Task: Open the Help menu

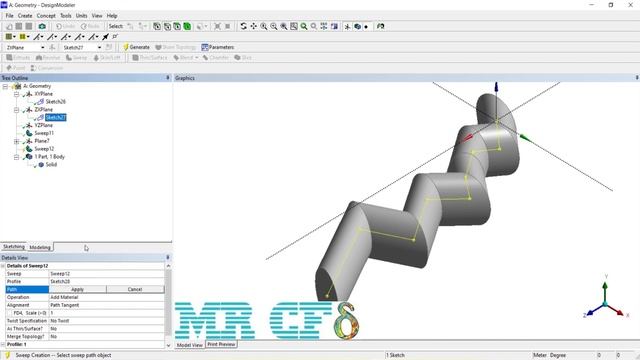Action: pyautogui.click(x=112, y=16)
